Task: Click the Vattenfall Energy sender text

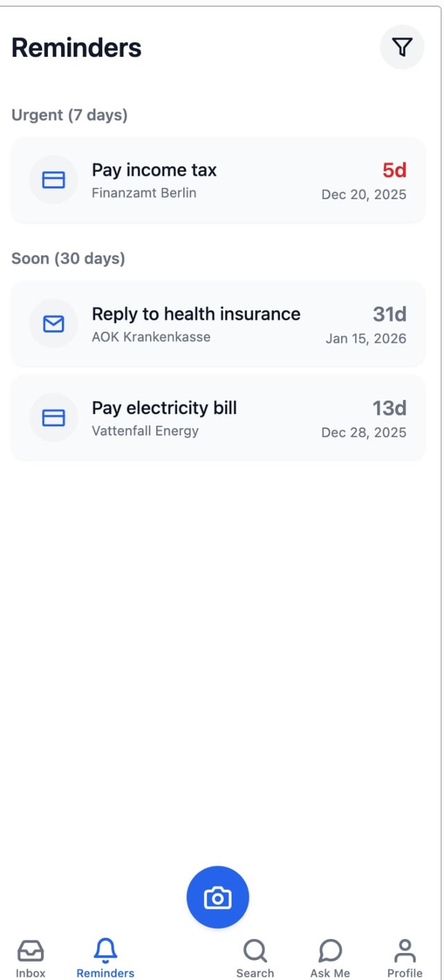Action: coord(145,431)
